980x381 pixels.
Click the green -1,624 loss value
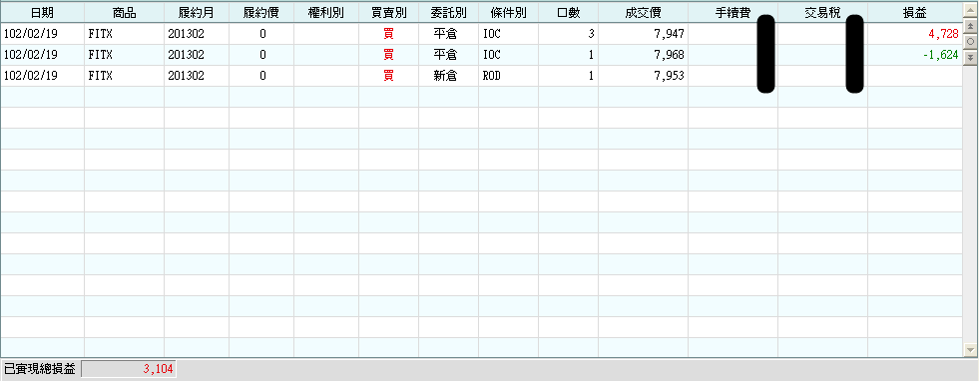tap(941, 55)
